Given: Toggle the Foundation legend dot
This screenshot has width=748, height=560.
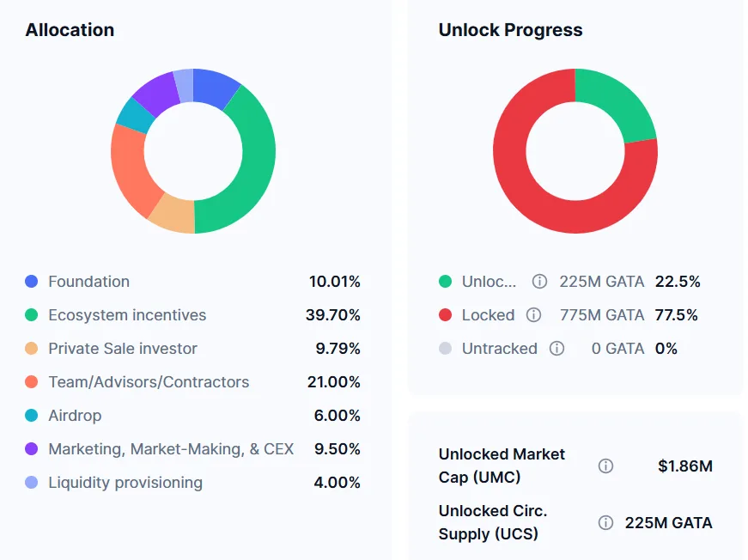Looking at the screenshot, I should click(32, 282).
